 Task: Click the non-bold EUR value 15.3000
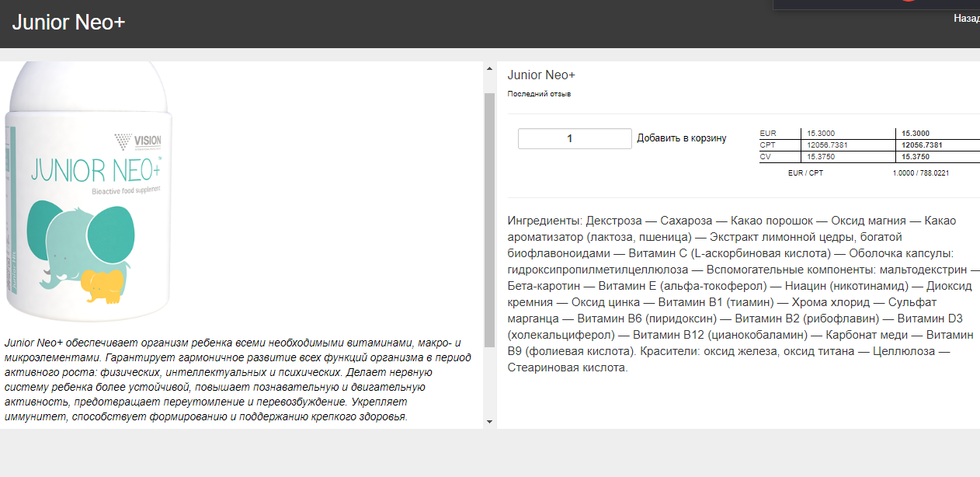tap(821, 134)
